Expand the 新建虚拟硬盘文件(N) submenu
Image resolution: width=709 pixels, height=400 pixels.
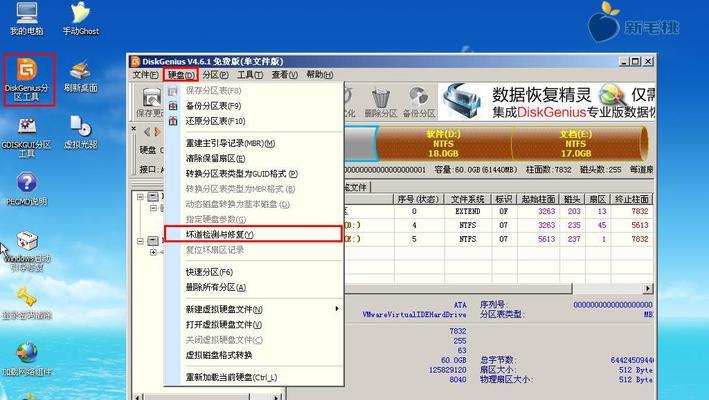253,310
